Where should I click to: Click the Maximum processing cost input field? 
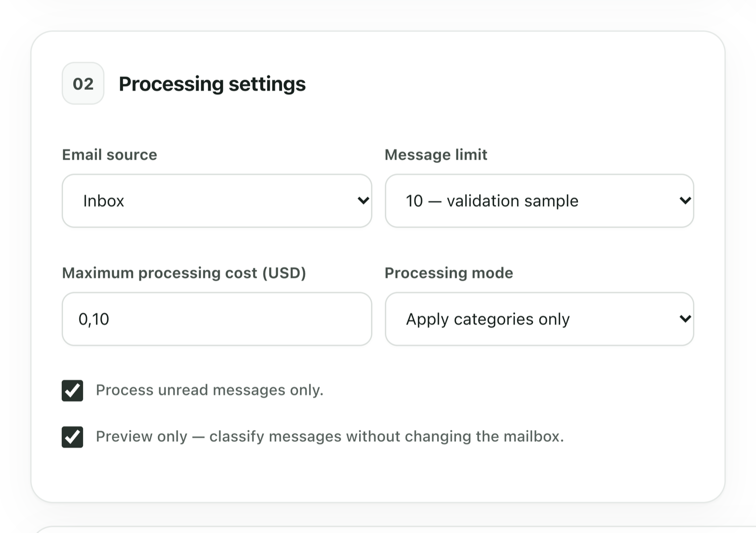[217, 319]
